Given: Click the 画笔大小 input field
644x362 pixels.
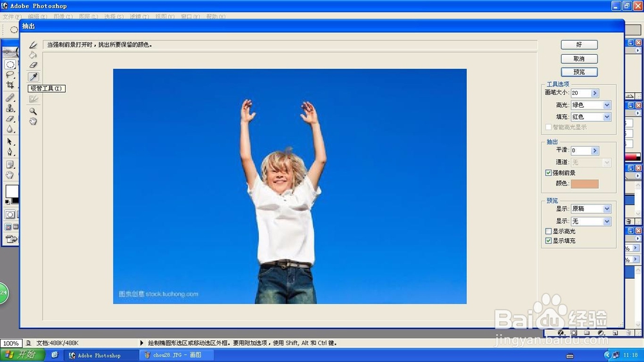Looking at the screenshot, I should coord(581,93).
